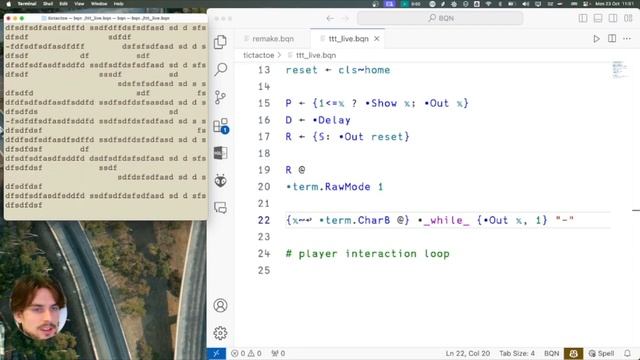Screen dimensions: 640x360
Task: Open the chat panel icon in activity bar
Action: pos(220,208)
